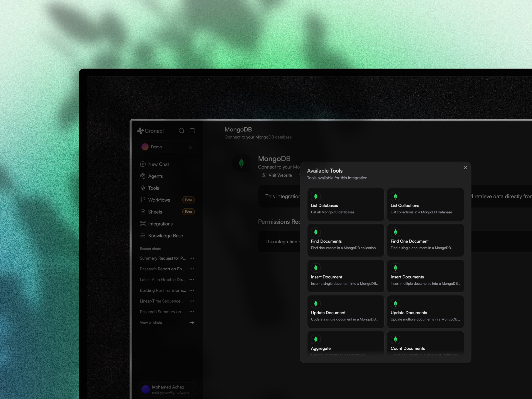The image size is (532, 399).
Task: Open the Visit Website link
Action: coord(280,175)
